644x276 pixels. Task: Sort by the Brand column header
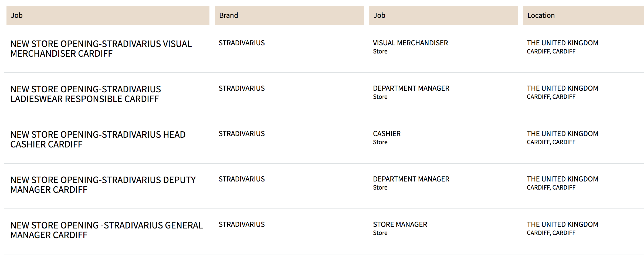(229, 15)
